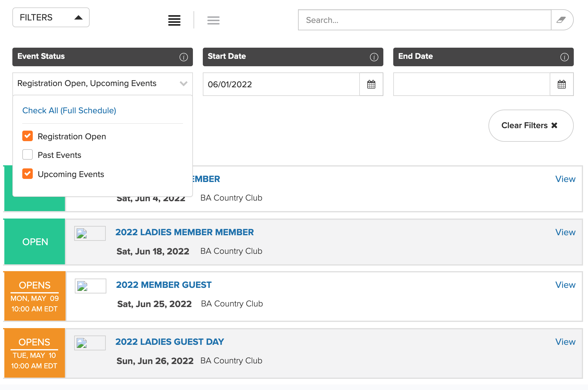The height and width of the screenshot is (390, 588).
Task: Click the OPENS TUE, MAY 10 status badge
Action: (35, 353)
